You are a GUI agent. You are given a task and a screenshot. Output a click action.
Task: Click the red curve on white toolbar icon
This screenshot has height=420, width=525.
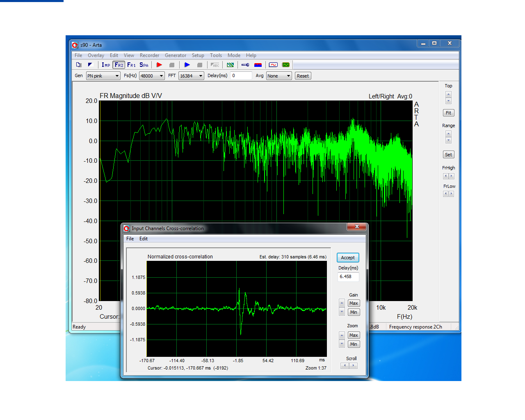coord(274,65)
